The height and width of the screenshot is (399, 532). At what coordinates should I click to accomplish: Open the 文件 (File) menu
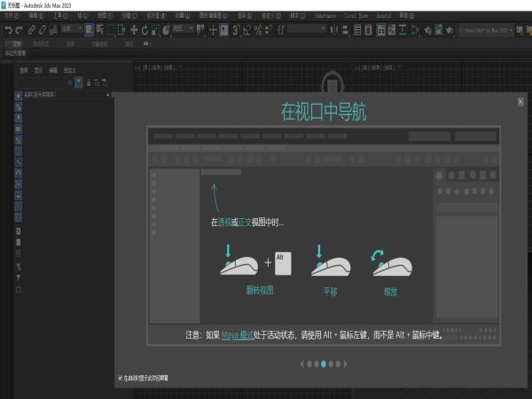pos(12,16)
